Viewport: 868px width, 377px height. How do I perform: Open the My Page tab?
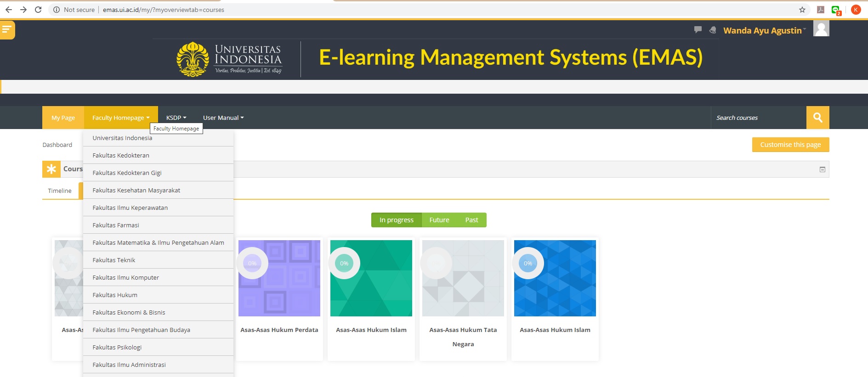tap(63, 118)
